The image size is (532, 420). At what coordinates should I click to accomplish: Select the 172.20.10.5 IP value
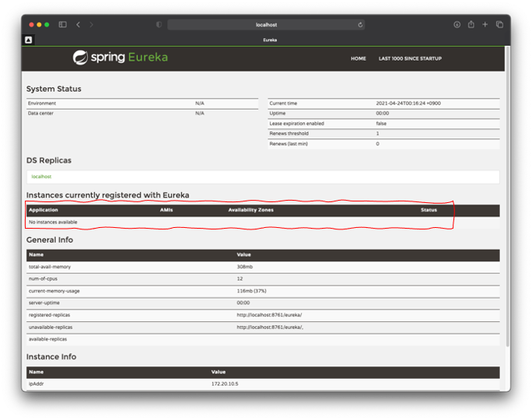(225, 384)
